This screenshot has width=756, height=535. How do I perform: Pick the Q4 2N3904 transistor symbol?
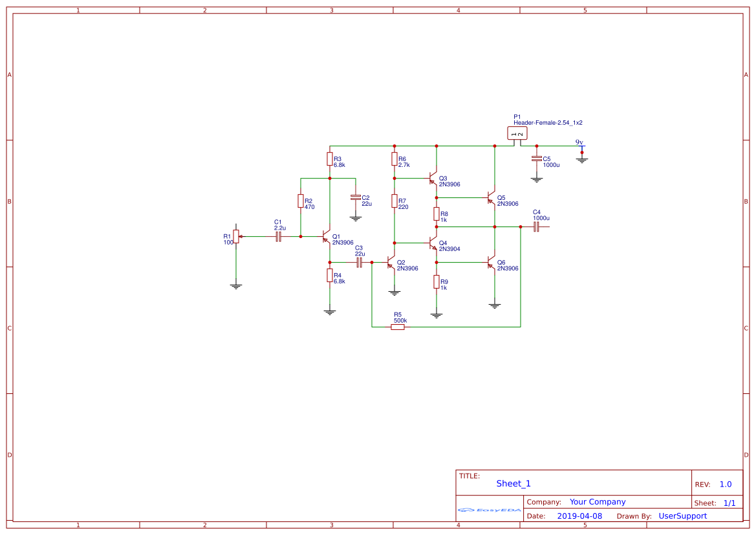click(434, 243)
